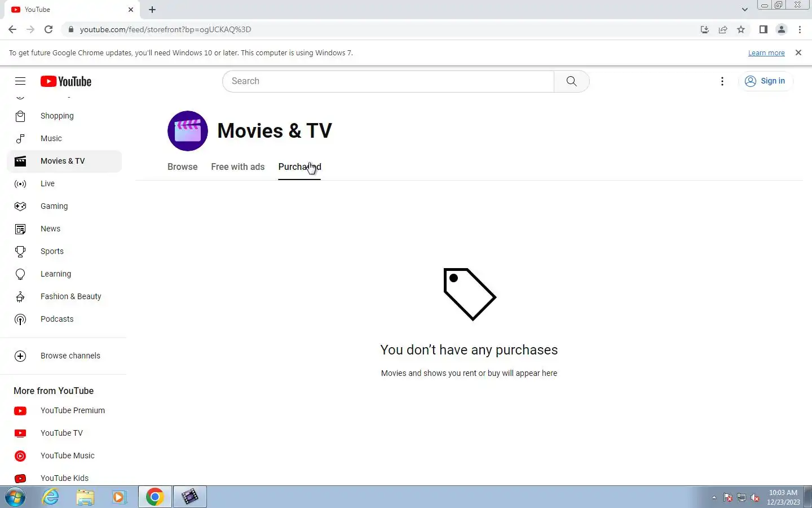Click the News newspaper icon
The height and width of the screenshot is (508, 812).
(x=20, y=229)
